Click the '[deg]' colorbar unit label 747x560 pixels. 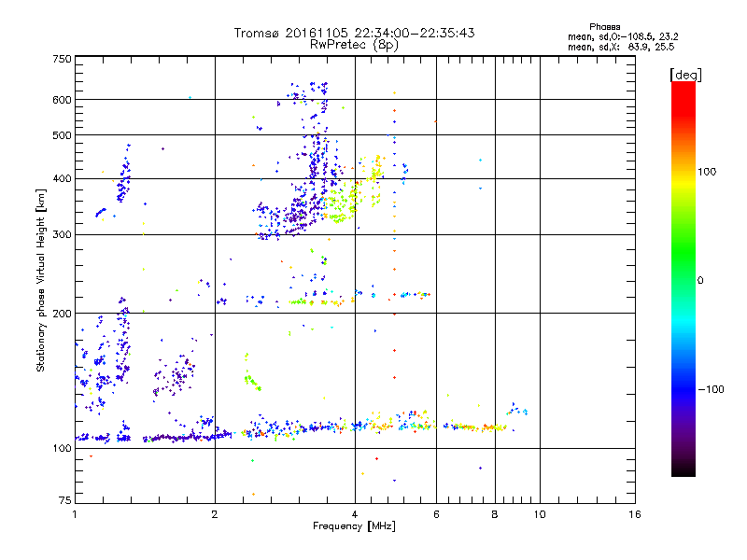[685, 75]
